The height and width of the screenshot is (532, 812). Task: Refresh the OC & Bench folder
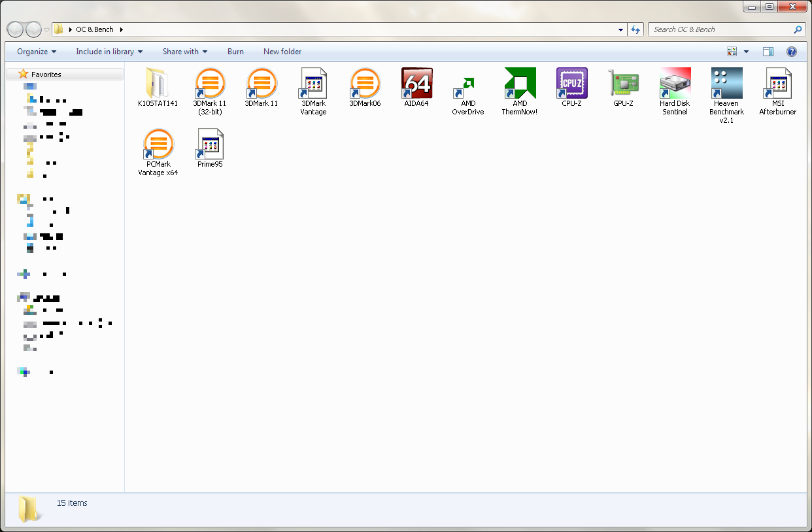click(635, 29)
